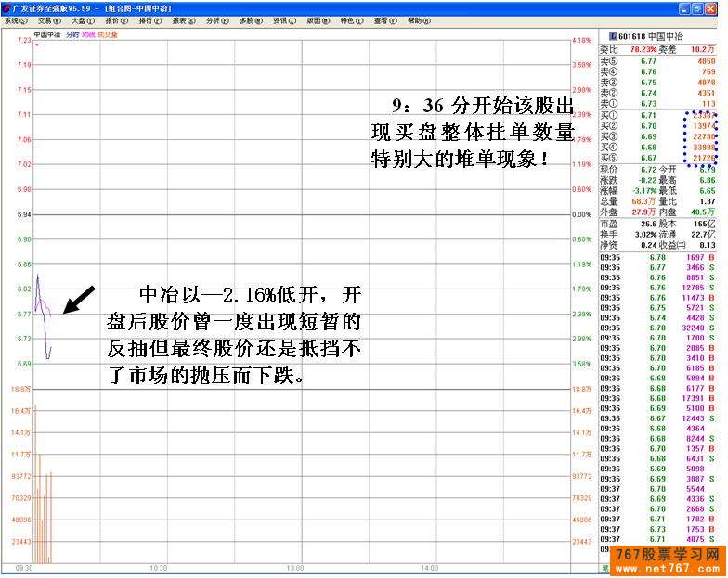This screenshot has width=728, height=578.
Task: Select the 卖③ price 6.75
Action: [648, 83]
